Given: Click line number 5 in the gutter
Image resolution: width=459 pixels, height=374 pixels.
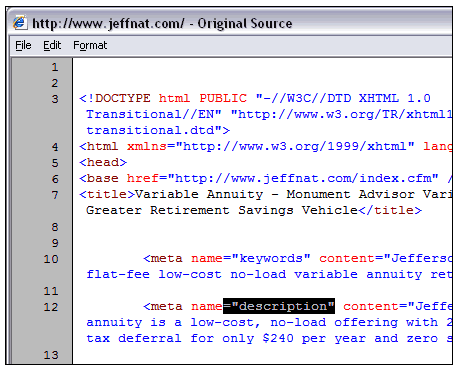Looking at the screenshot, I should pos(55,163).
